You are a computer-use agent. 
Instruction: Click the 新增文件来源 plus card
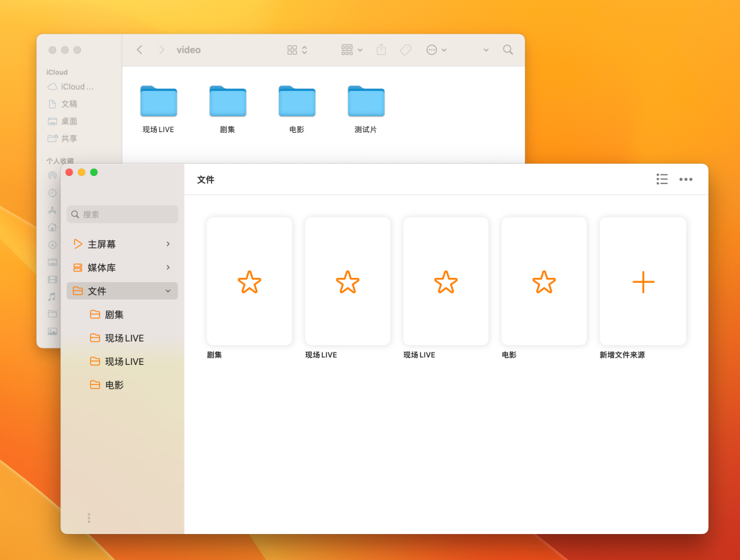click(x=643, y=281)
